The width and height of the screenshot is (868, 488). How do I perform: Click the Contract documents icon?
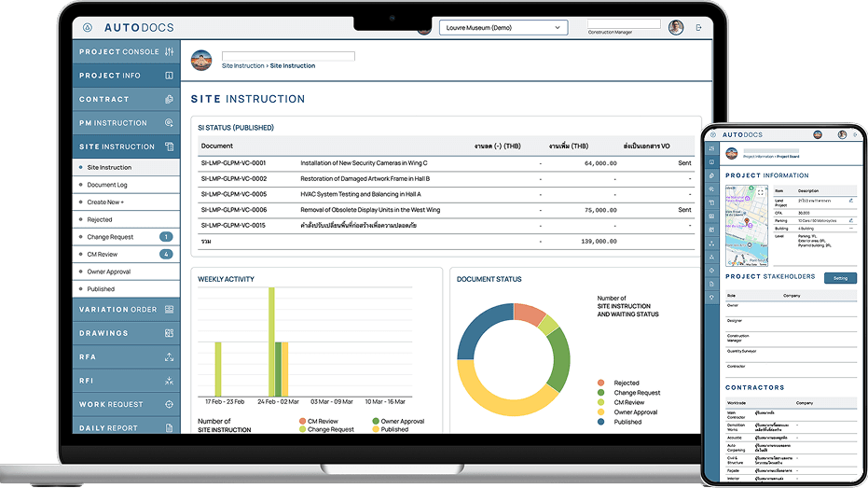169,99
